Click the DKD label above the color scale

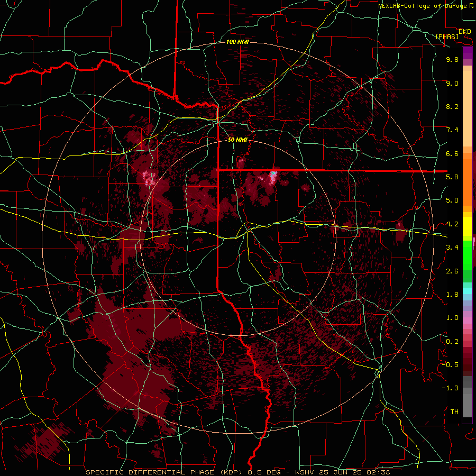(464, 32)
